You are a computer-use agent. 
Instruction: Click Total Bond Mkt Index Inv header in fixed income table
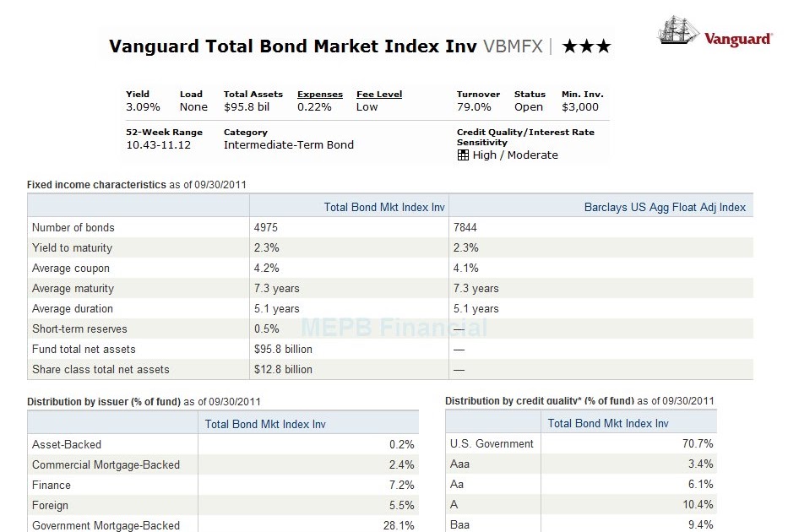coord(384,207)
